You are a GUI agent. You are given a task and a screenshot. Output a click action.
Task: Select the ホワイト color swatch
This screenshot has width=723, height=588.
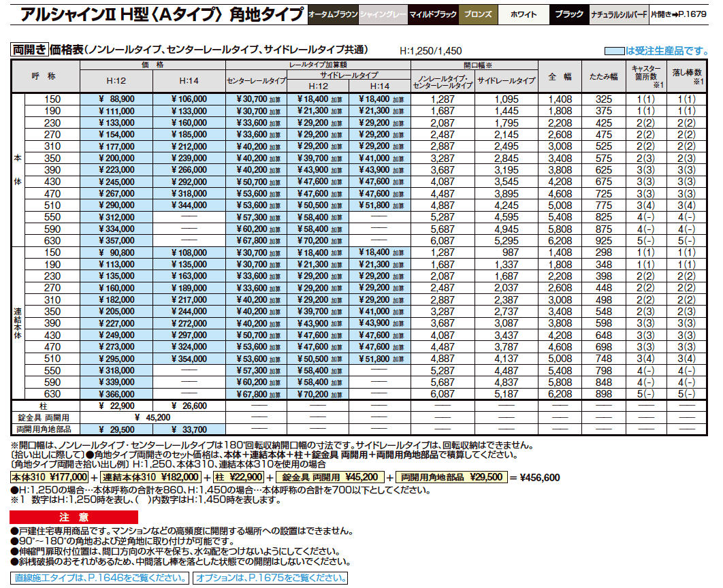(524, 12)
